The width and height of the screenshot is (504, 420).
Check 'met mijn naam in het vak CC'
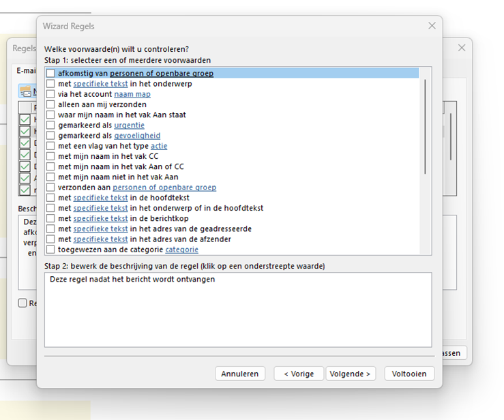[50, 156]
